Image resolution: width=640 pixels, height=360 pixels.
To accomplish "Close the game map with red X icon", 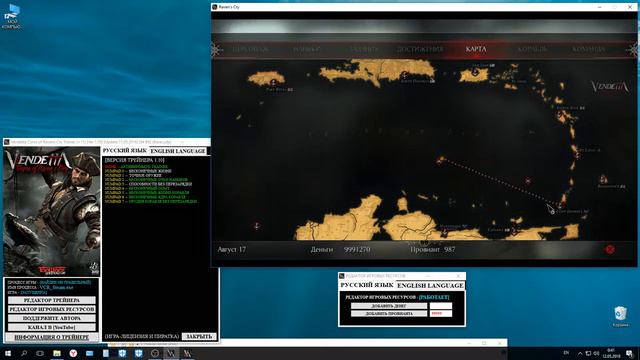I will pyautogui.click(x=610, y=249).
